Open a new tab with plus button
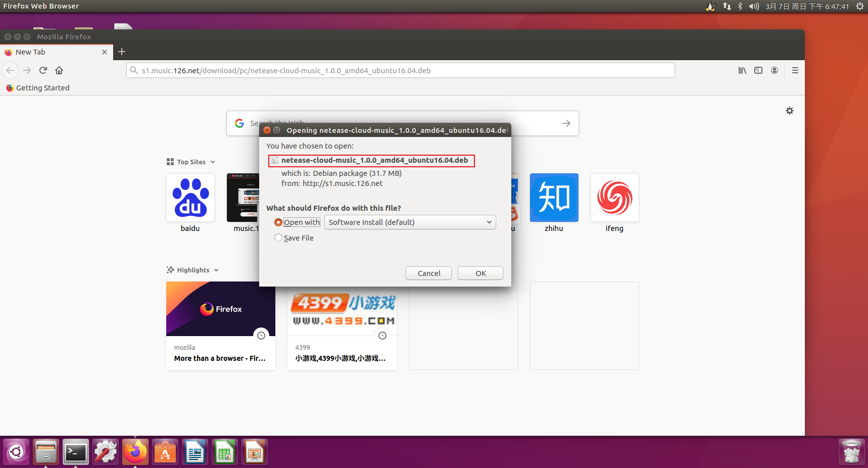 [x=122, y=52]
